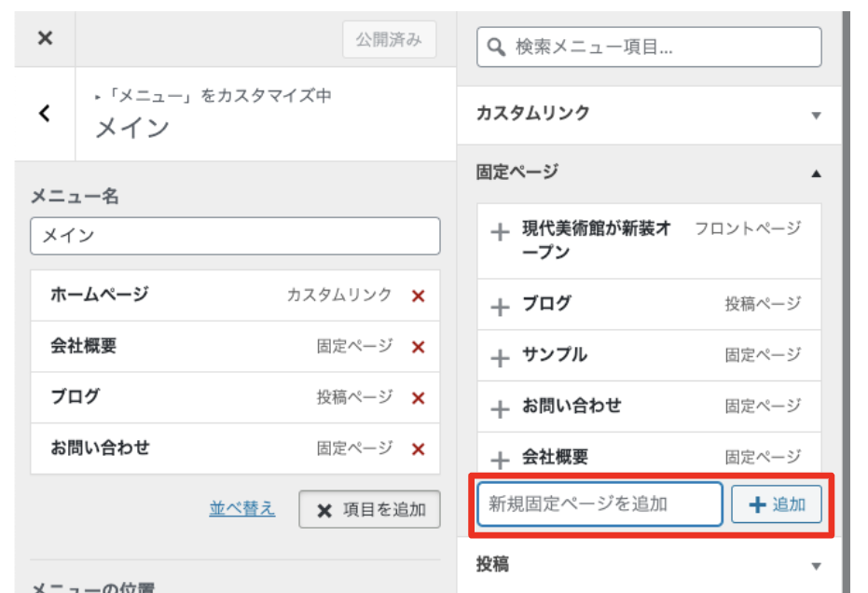Screen dimensions: 868x593
Task: Click the 新規固定ページを追加 input field
Action: (x=599, y=504)
